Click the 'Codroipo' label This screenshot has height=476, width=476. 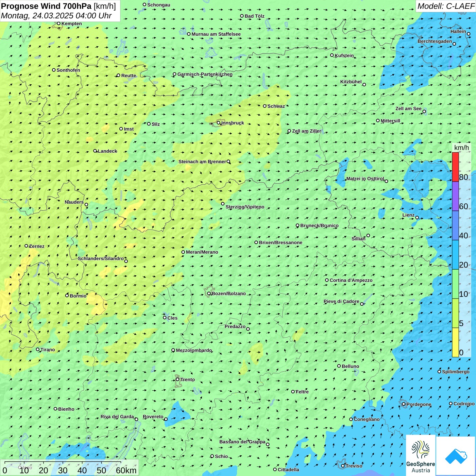pos(464,404)
